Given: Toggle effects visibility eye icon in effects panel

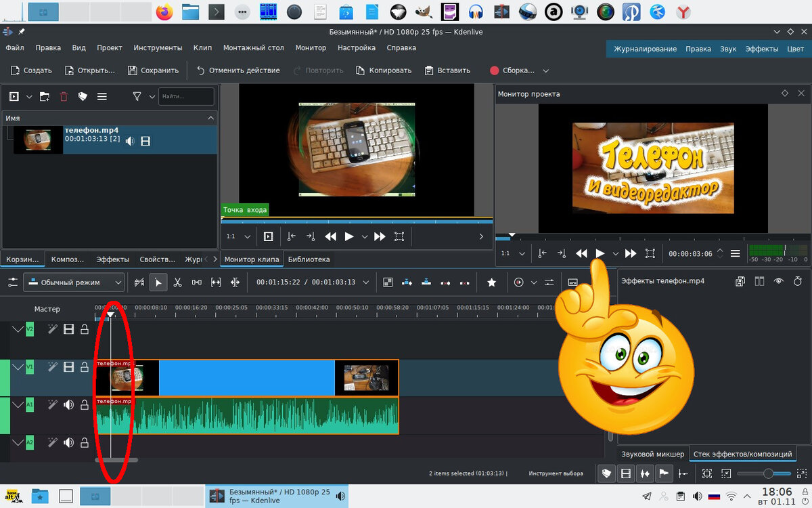Looking at the screenshot, I should click(x=778, y=281).
